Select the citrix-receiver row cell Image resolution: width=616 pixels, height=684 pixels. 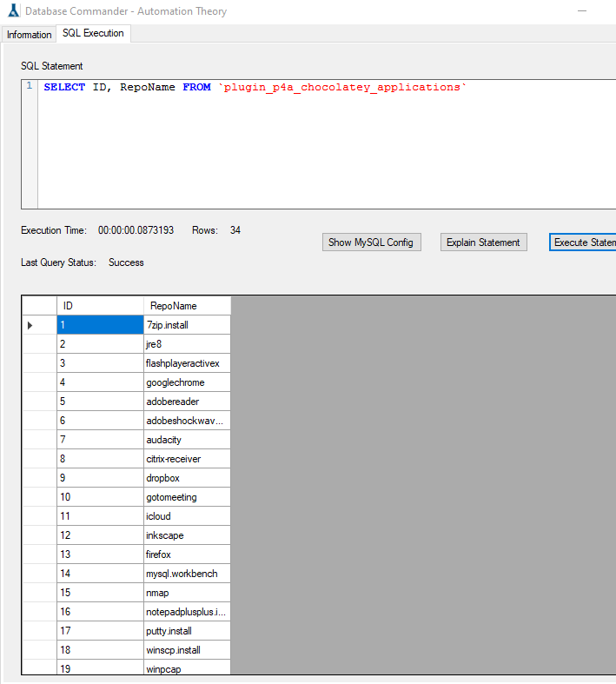[187, 459]
